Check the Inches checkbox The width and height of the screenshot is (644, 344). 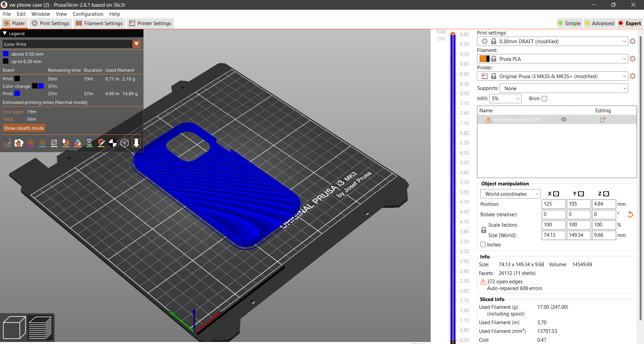coord(483,245)
